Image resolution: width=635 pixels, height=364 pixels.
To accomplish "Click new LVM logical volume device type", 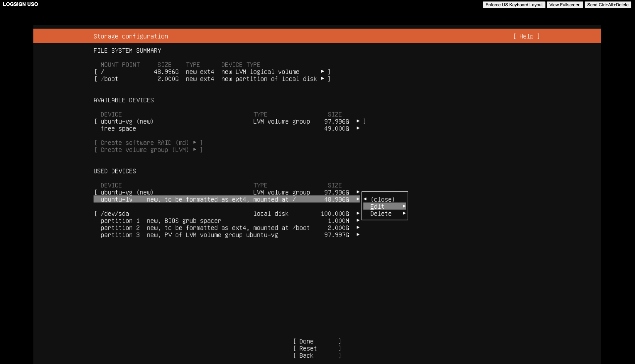I will (x=260, y=72).
